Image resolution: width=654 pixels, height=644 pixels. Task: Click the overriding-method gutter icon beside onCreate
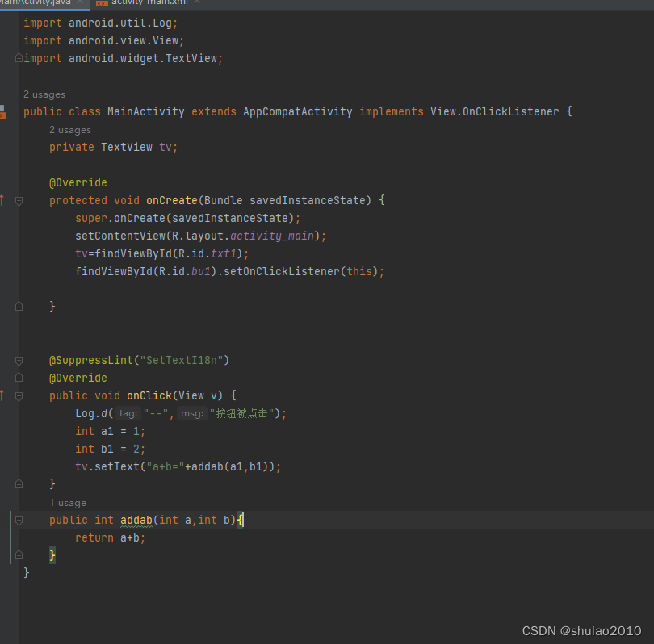pyautogui.click(x=2, y=200)
